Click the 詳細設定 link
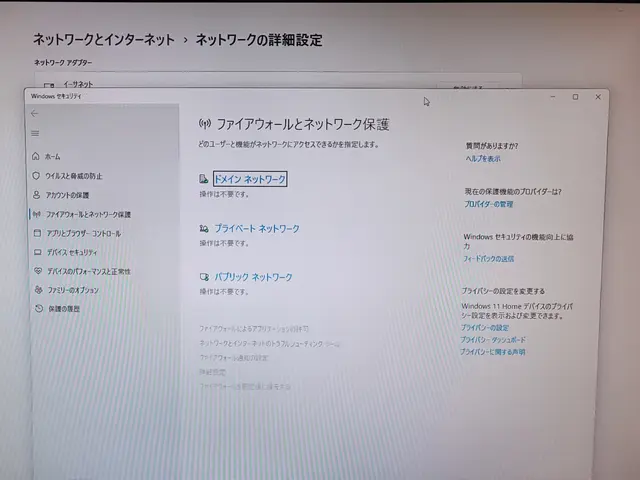 pos(213,372)
